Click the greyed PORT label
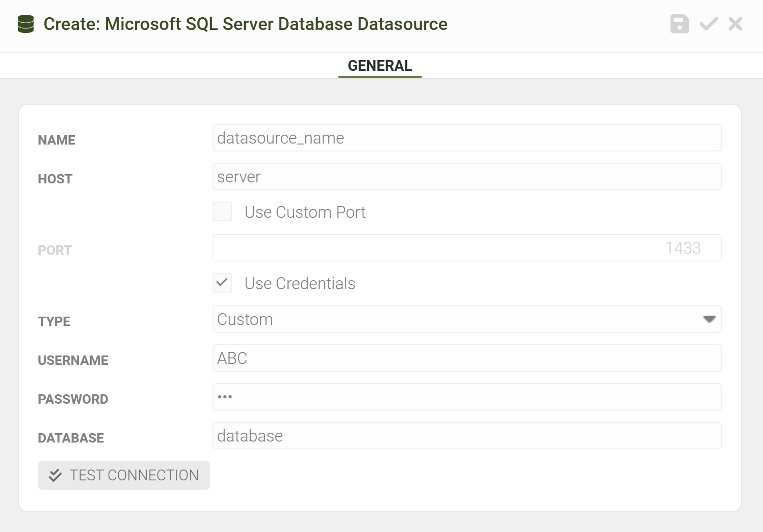 tap(55, 250)
